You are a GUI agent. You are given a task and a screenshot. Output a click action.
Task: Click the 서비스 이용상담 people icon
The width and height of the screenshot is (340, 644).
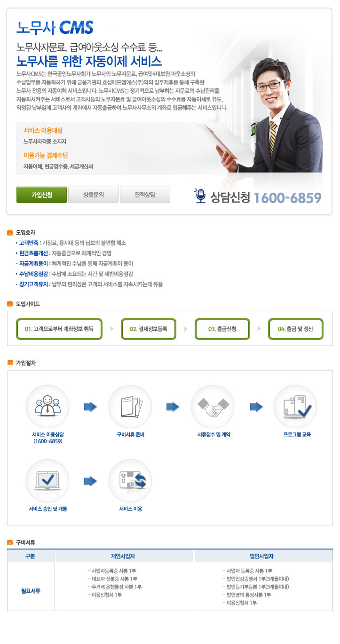[x=47, y=407]
